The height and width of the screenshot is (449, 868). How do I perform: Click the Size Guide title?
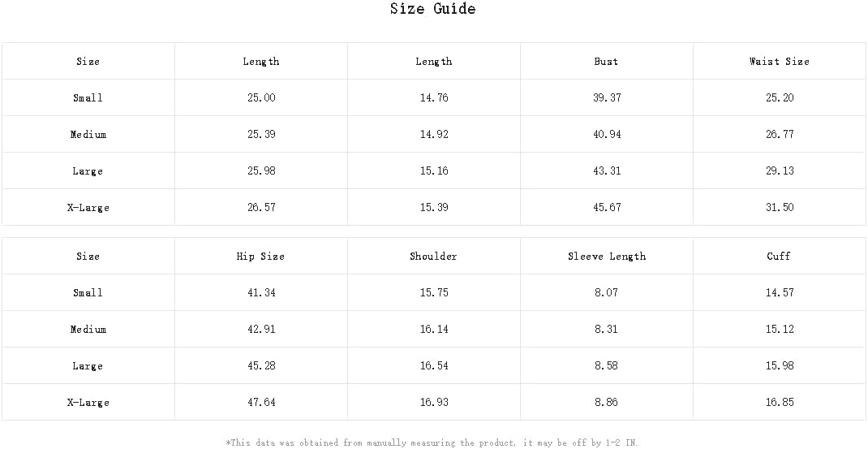click(x=432, y=9)
